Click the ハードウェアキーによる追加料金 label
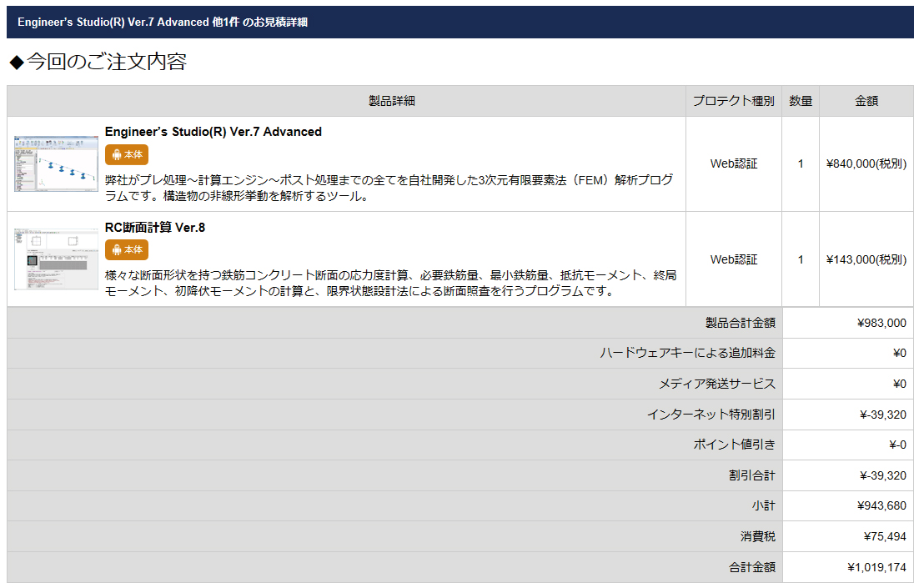Viewport: 924px width, 588px height. tap(688, 353)
